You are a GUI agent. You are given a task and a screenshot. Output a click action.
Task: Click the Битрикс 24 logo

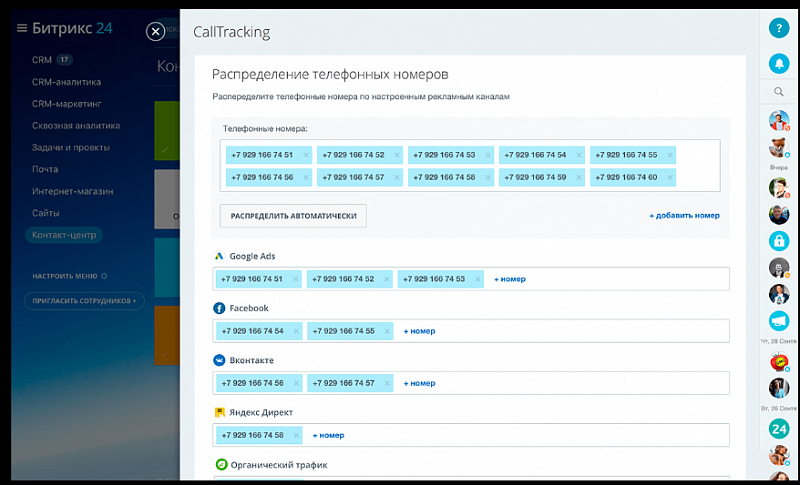pos(72,28)
